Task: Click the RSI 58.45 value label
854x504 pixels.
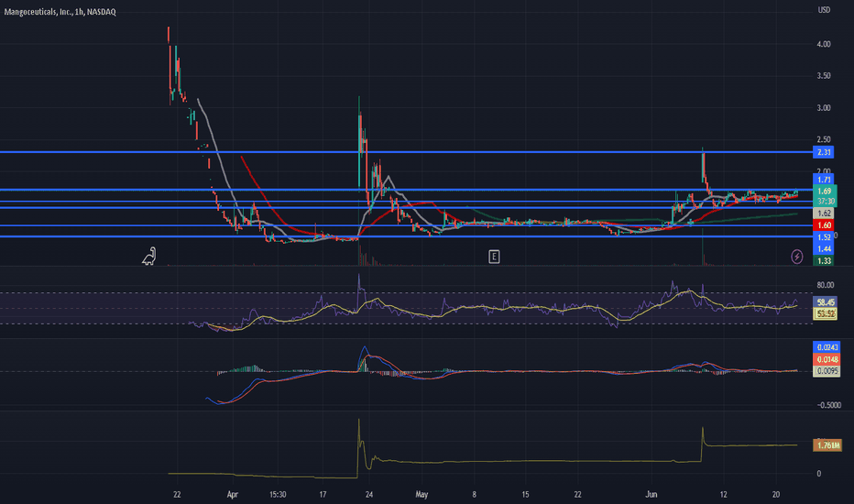Action: pyautogui.click(x=825, y=301)
